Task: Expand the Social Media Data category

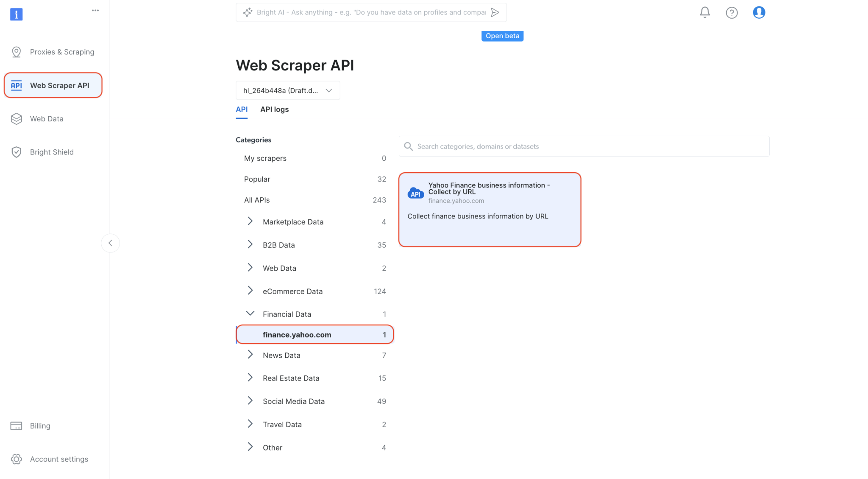Action: (250, 401)
